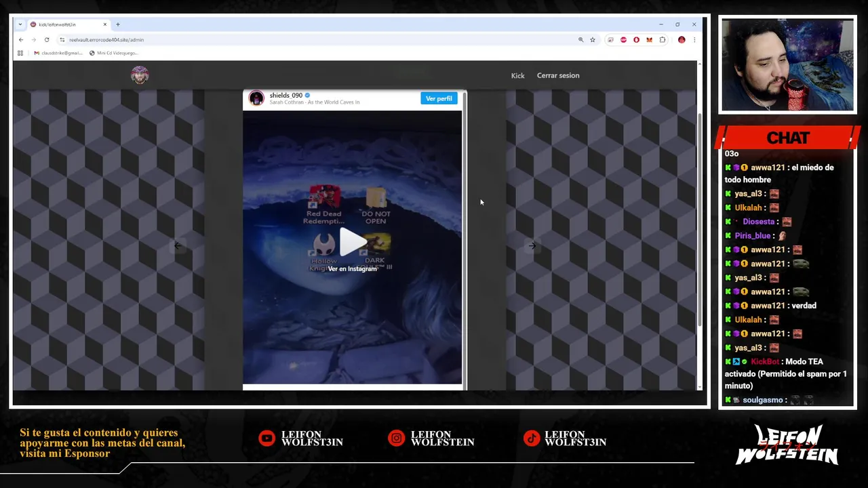Minimize the browser window
This screenshot has height=488, width=868.
(660, 24)
